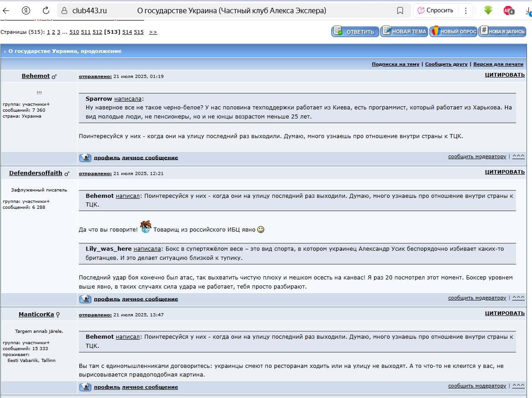The width and height of the screenshot is (532, 398).
Task: Open page 515 link
Action: (x=139, y=32)
